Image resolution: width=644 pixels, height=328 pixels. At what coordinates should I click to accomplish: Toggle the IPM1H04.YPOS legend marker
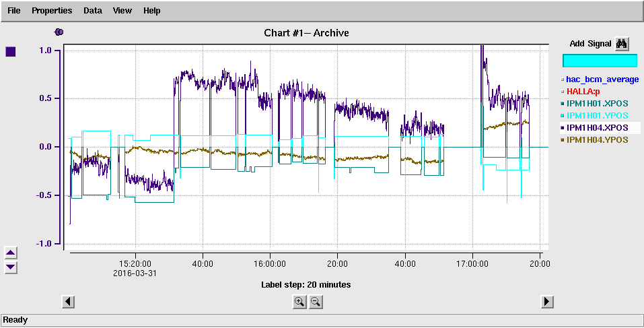563,139
